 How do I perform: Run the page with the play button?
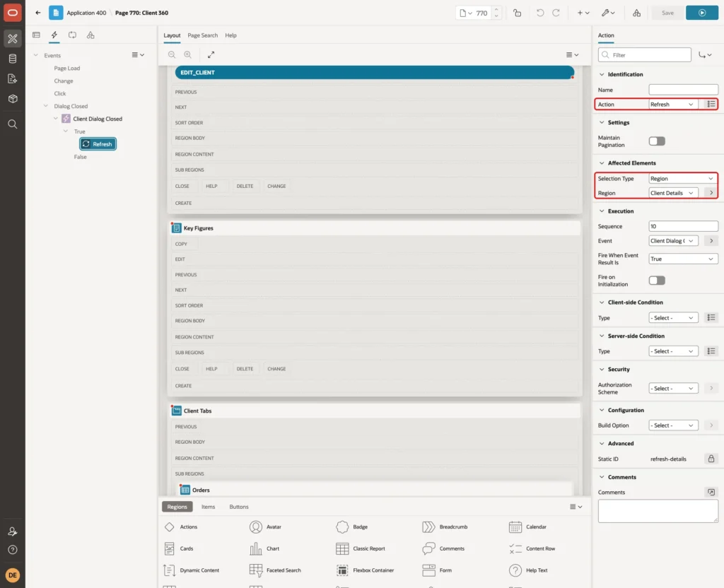click(702, 13)
